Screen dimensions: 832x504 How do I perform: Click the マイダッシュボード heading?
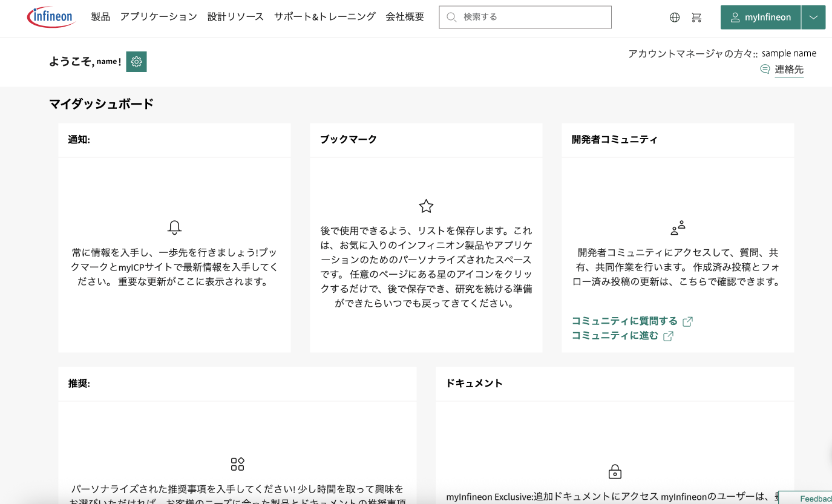coord(102,104)
